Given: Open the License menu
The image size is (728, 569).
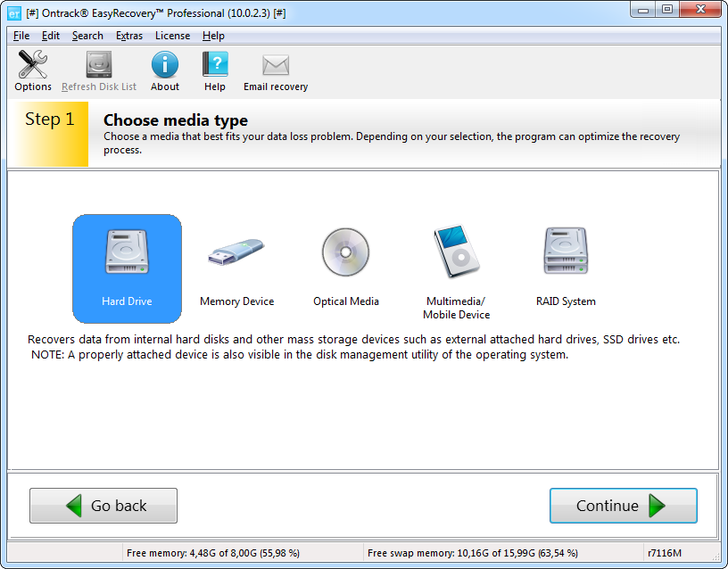Looking at the screenshot, I should pyautogui.click(x=172, y=36).
